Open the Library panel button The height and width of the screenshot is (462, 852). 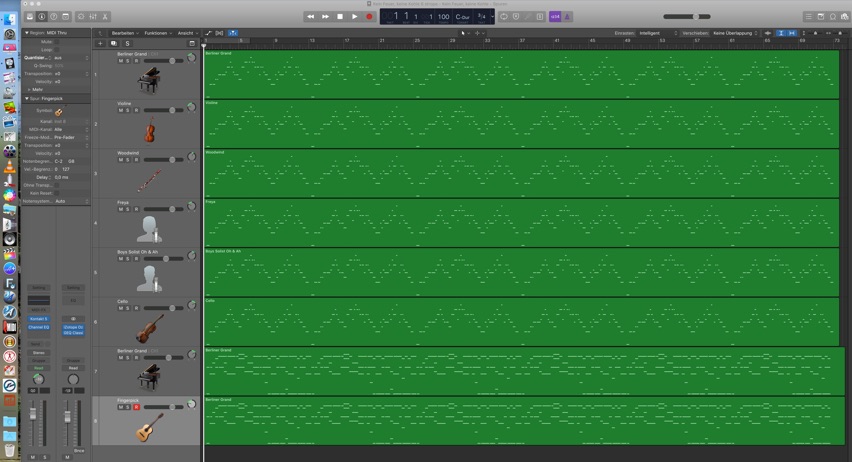[x=30, y=17]
